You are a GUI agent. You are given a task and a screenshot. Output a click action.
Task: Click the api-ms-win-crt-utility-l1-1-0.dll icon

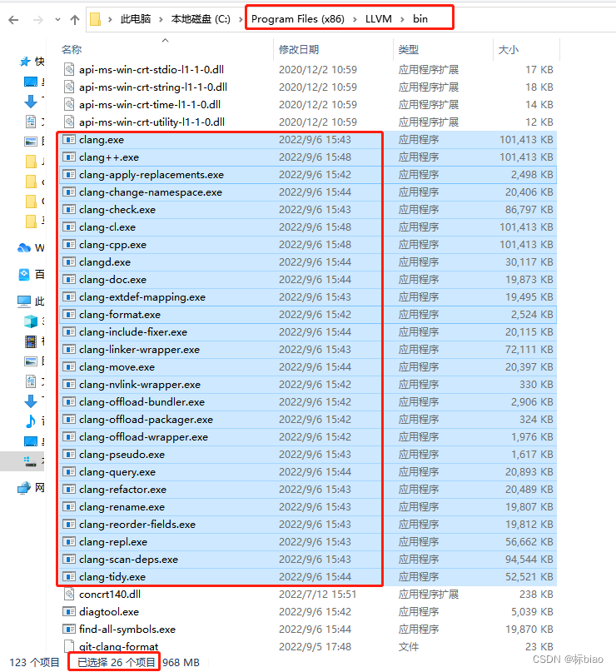[69, 122]
